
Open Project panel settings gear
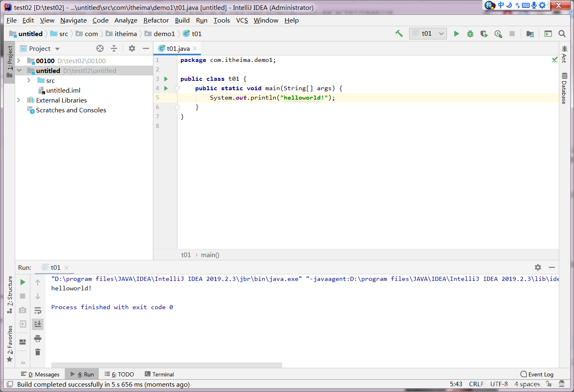tap(132, 48)
